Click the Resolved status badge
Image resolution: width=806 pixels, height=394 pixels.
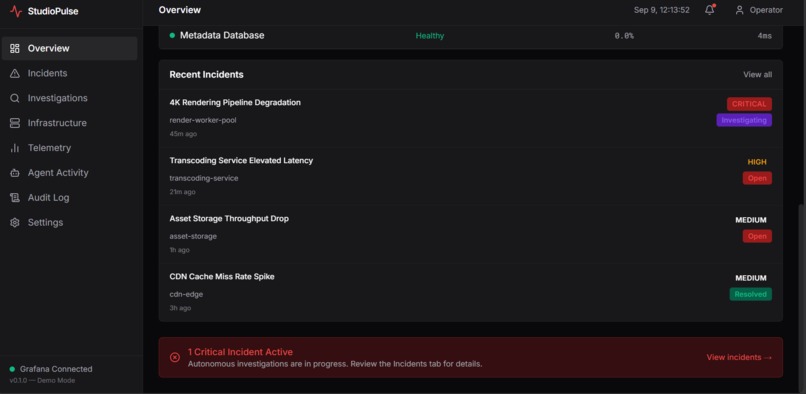(x=750, y=294)
